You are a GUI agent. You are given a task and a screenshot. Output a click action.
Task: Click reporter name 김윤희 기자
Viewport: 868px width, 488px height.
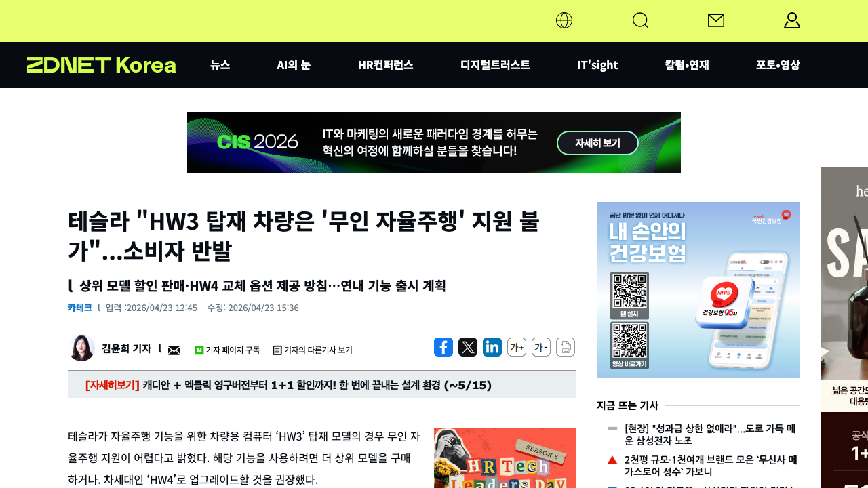[126, 348]
